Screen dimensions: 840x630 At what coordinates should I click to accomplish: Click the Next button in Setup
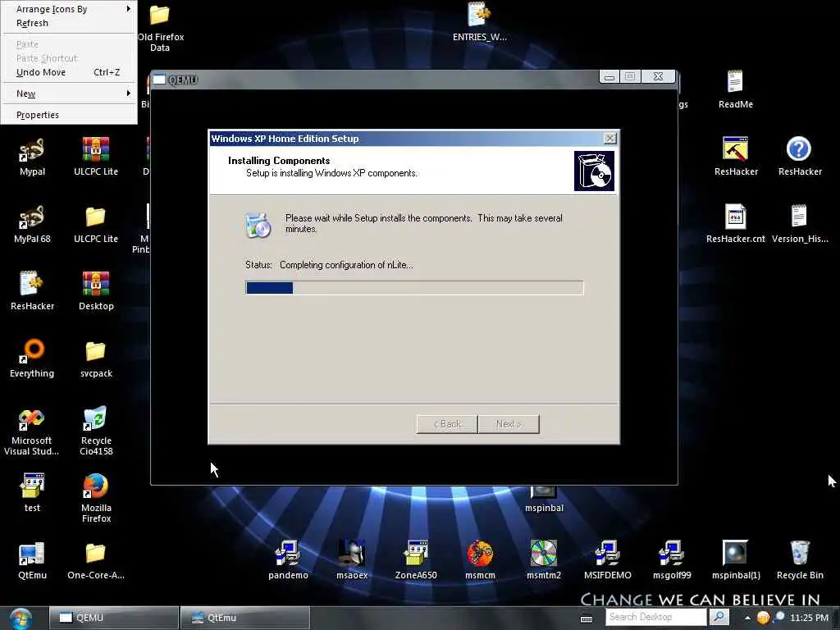(x=509, y=424)
